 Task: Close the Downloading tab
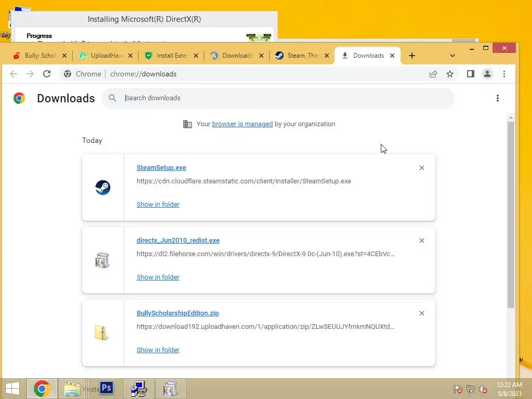point(261,56)
